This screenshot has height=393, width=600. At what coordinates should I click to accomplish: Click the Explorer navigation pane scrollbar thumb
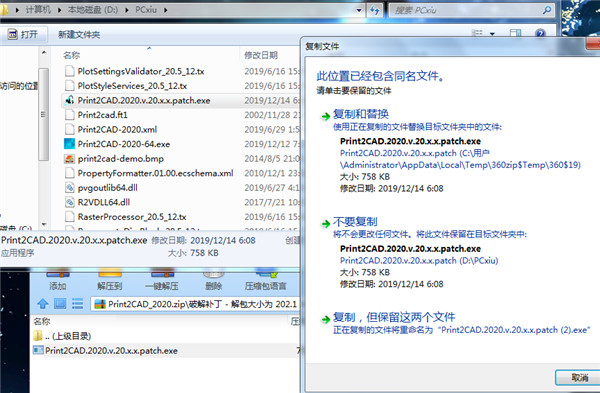(x=44, y=114)
